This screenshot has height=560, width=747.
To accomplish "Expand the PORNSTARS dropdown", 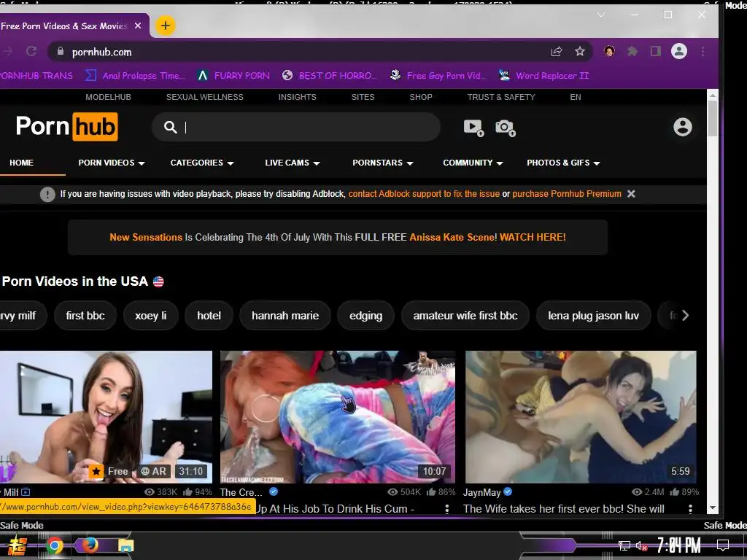I will point(382,163).
